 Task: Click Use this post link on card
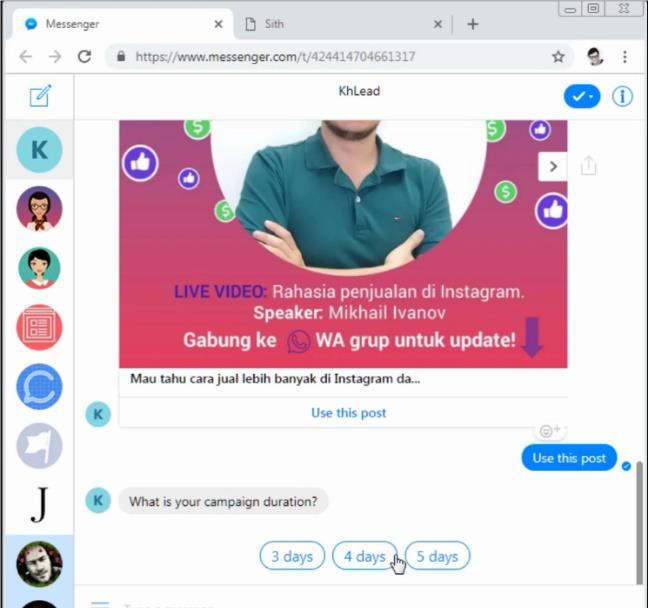coord(348,412)
